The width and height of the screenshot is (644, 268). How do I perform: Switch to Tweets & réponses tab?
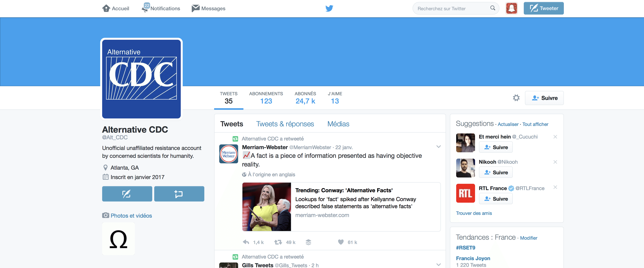285,124
